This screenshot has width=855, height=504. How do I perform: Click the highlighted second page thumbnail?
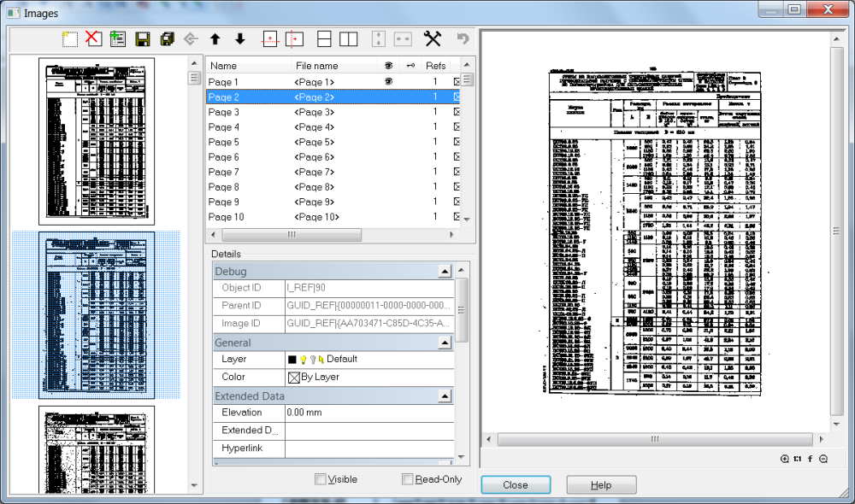97,315
